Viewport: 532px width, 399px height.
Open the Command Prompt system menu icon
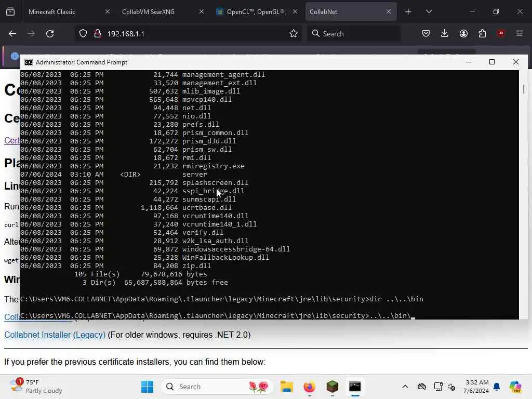pos(29,62)
